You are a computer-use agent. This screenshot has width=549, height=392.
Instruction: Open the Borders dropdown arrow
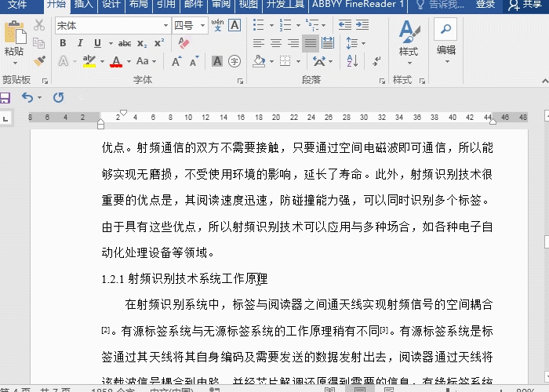(x=298, y=61)
